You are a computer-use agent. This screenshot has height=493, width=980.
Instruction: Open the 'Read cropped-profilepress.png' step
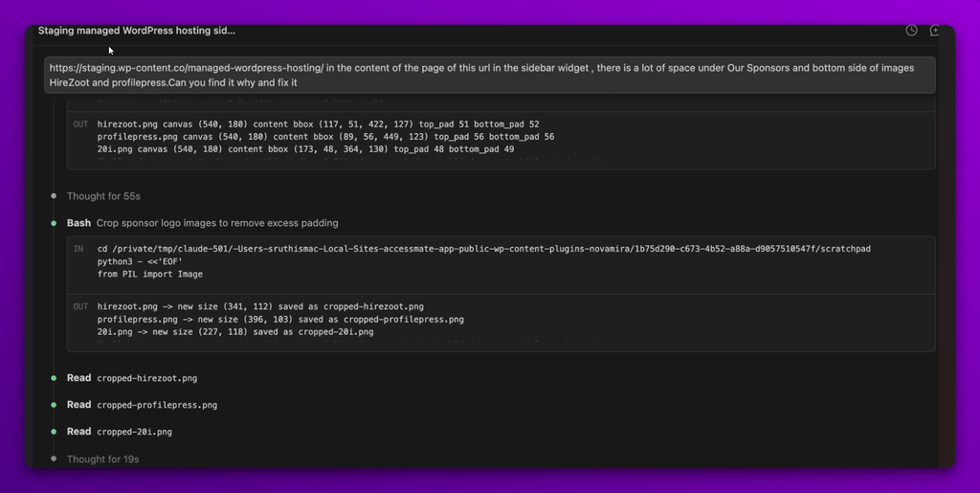(142, 405)
